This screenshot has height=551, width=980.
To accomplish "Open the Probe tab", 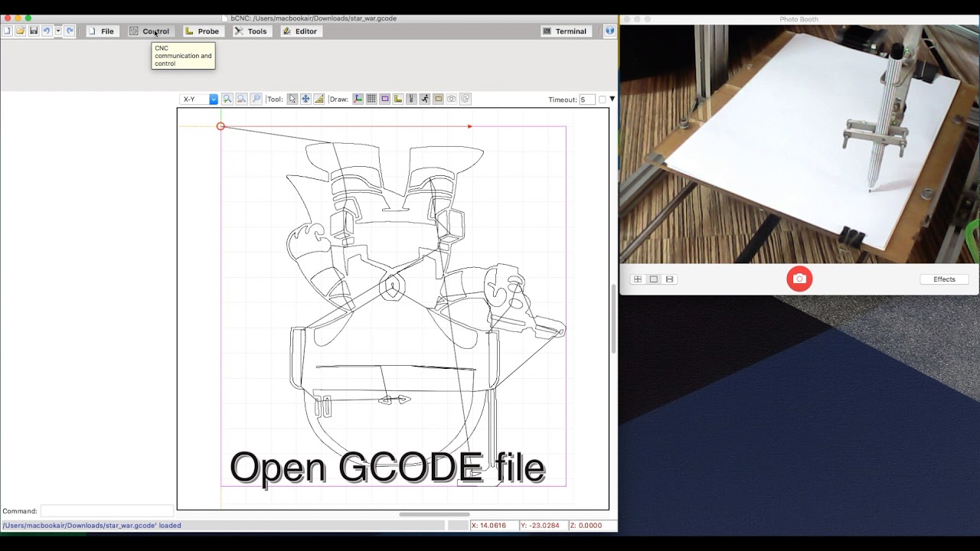I will click(202, 31).
